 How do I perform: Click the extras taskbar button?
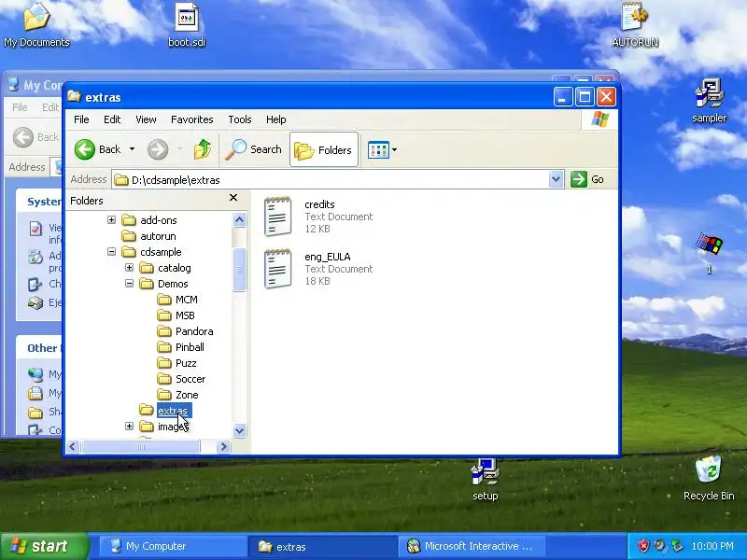click(322, 546)
